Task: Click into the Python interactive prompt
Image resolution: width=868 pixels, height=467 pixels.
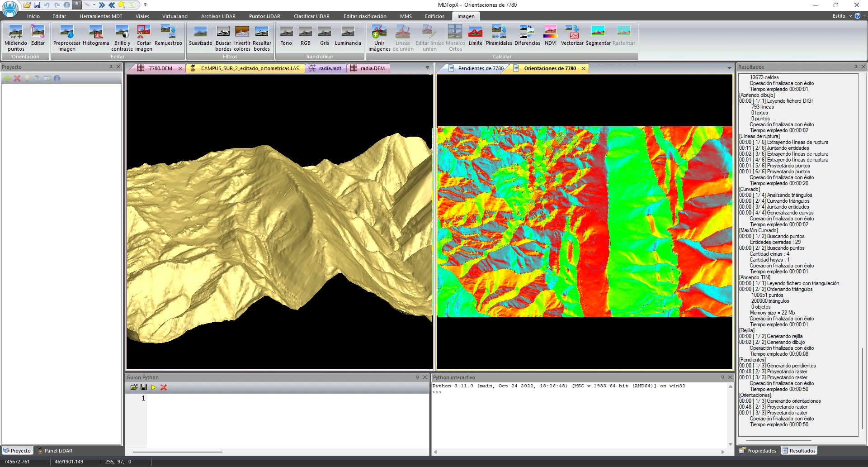Action: coord(579,392)
